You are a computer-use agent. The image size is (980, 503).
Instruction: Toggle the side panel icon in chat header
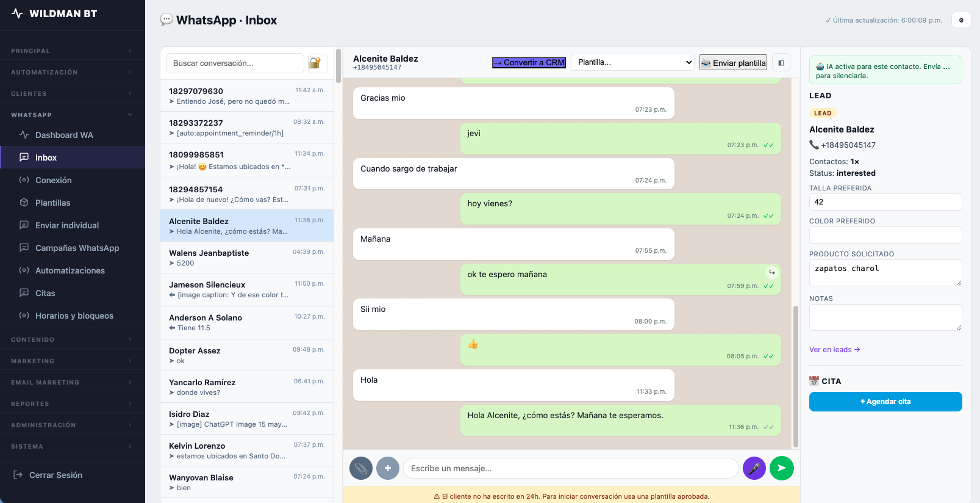(781, 63)
